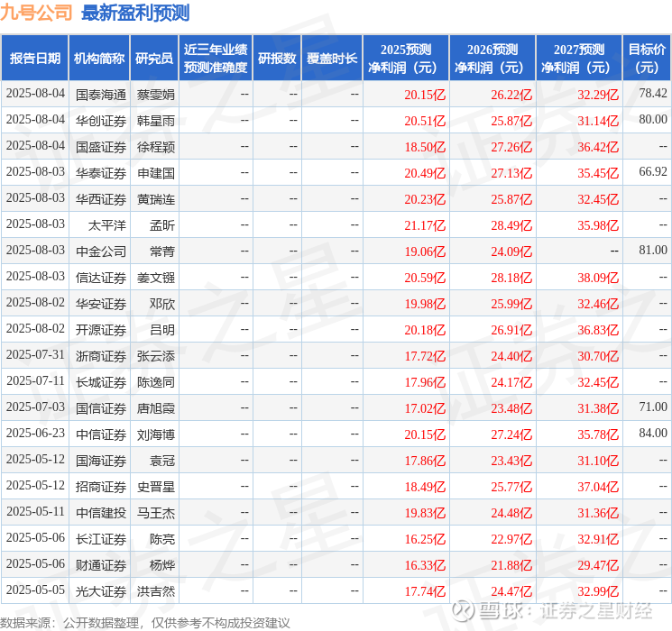Click the 数据来源 disclaimer footer text
Screen dimensions: 672x631
click(x=145, y=623)
